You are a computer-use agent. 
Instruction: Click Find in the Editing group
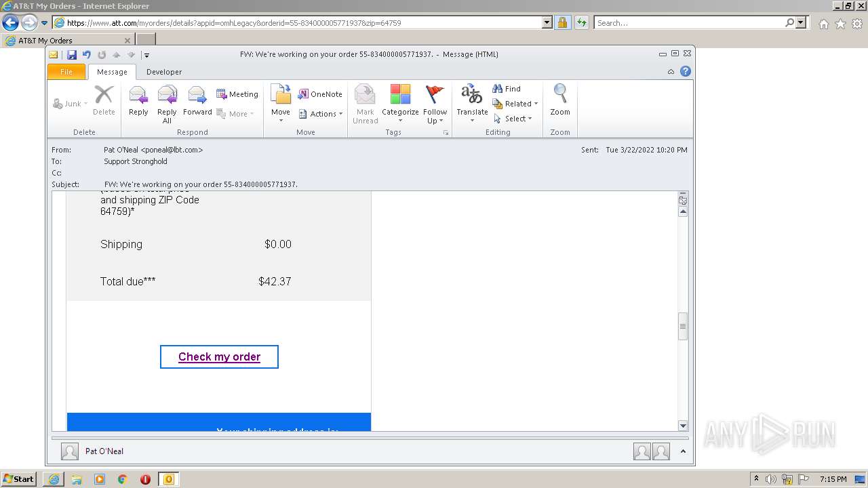[x=507, y=89]
